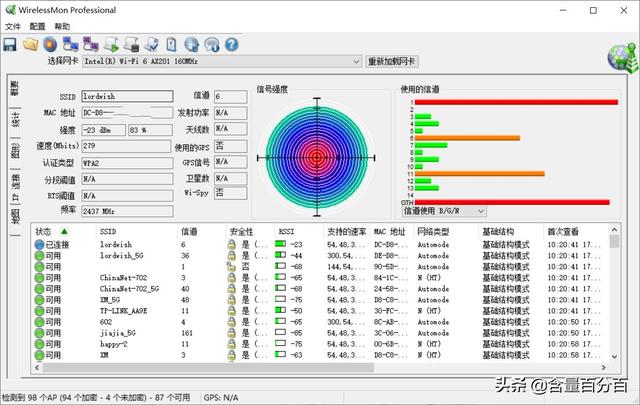Switch to the IP 连接 side tab
The height and width of the screenshot is (405, 640).
pos(15,187)
